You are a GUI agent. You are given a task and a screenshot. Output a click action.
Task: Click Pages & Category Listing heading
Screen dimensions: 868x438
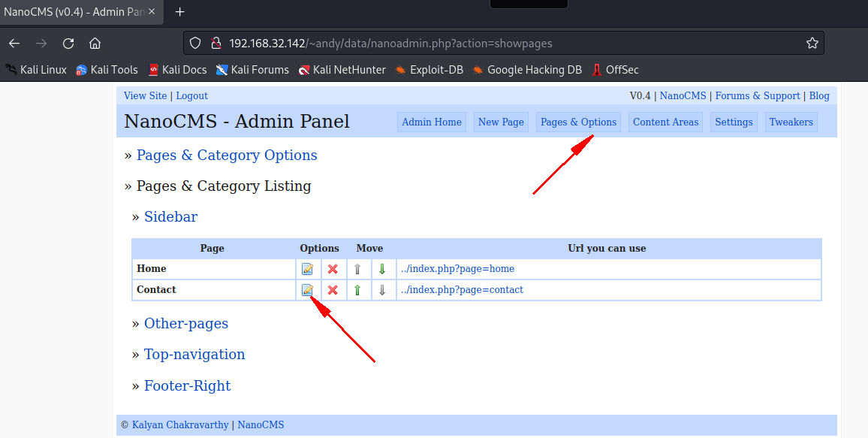coord(224,186)
